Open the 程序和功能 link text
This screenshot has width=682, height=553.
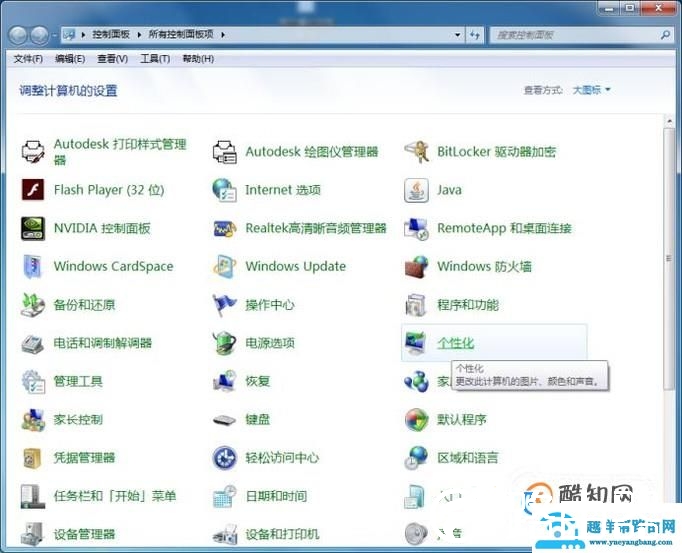[468, 305]
